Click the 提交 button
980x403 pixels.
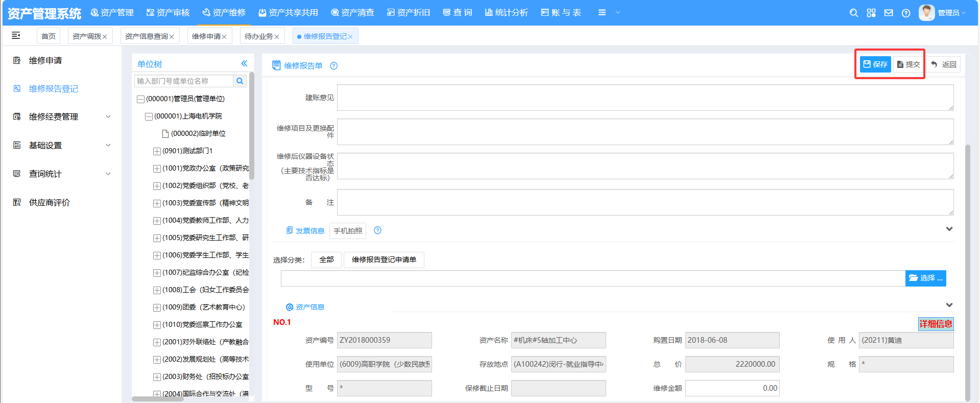point(909,64)
